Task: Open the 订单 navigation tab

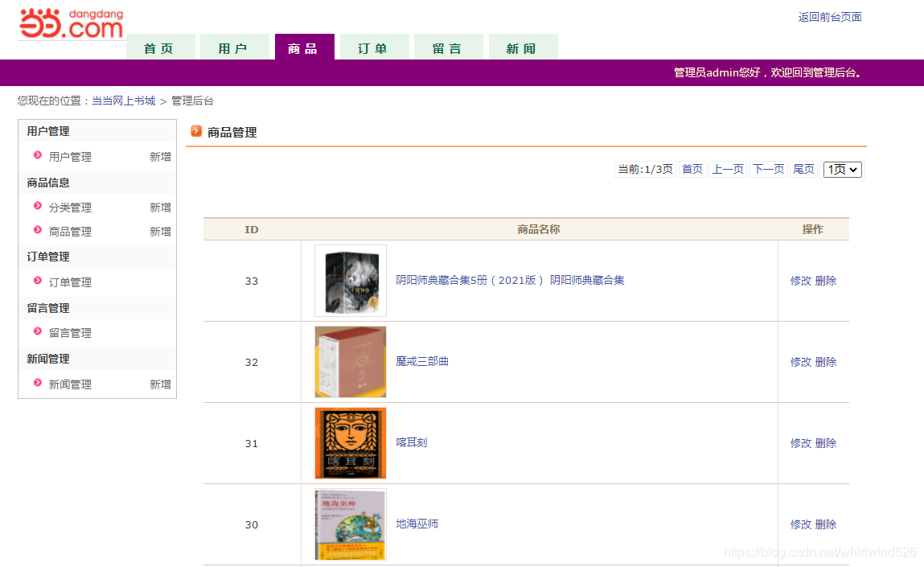Action: coord(374,47)
